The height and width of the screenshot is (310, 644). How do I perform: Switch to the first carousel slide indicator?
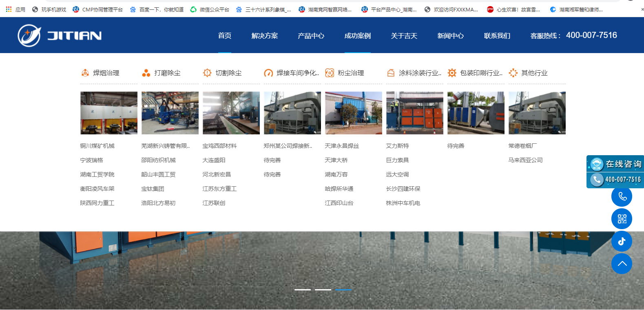[x=302, y=290]
